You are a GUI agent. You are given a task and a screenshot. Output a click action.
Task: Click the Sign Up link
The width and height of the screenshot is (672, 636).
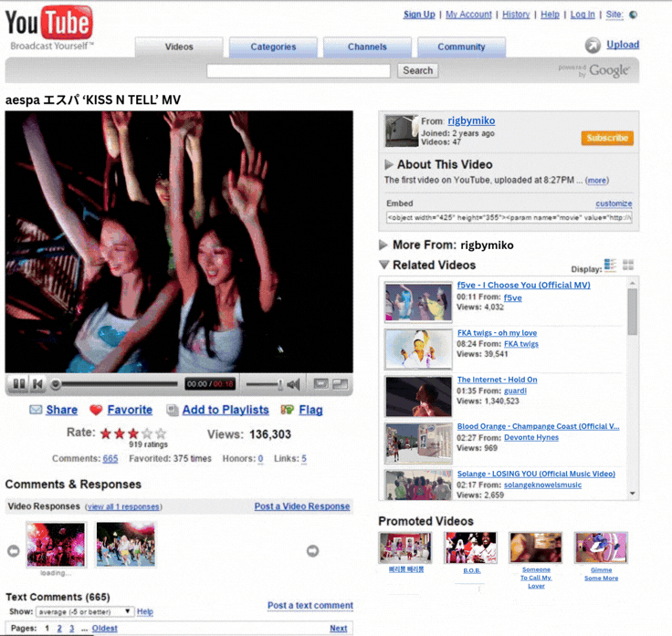coord(419,15)
